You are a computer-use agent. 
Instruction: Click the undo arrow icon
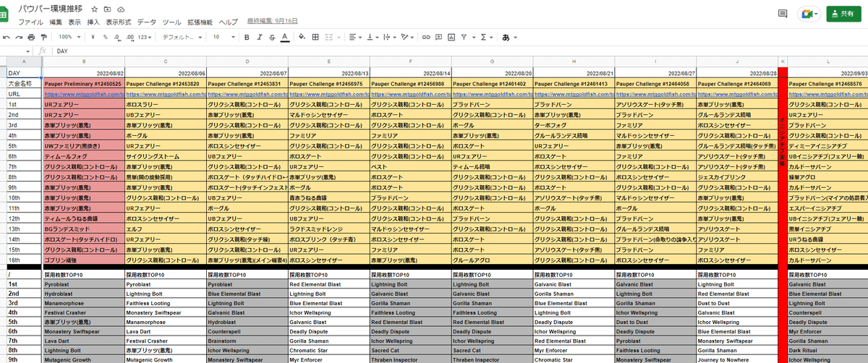click(7, 36)
